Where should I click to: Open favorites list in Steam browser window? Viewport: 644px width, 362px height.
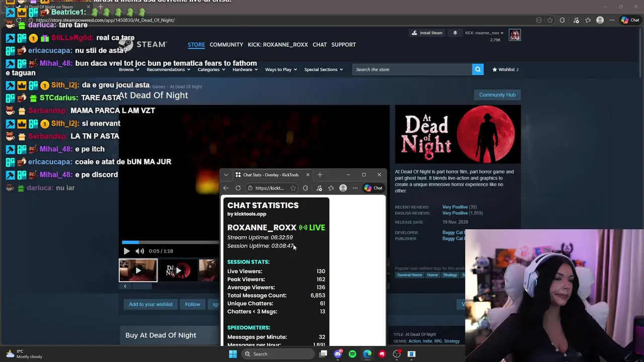(588, 20)
